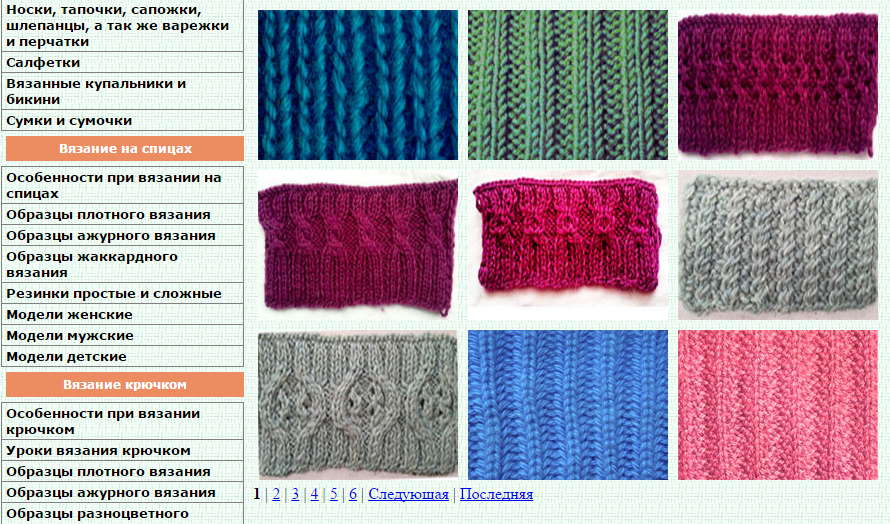Click the current page number 1
The image size is (890, 524).
point(257,494)
